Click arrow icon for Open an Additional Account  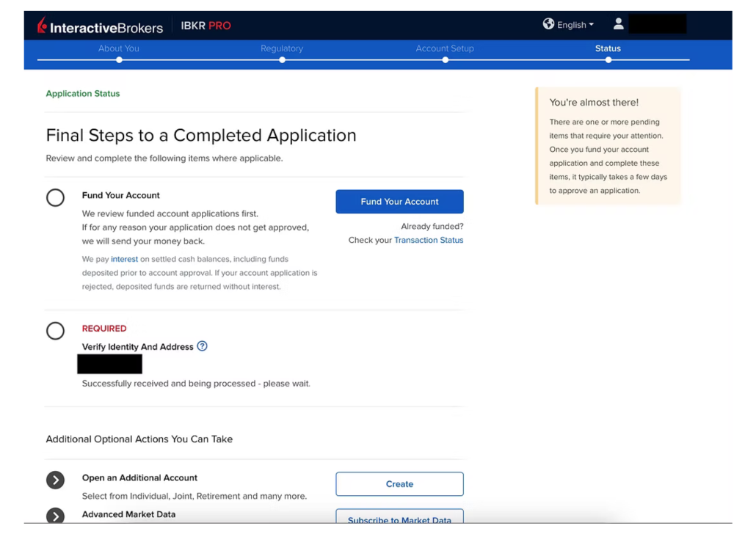point(56,480)
